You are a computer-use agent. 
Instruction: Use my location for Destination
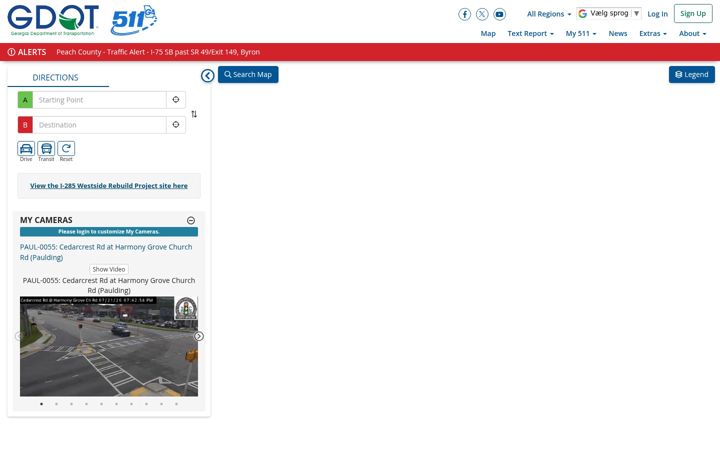pyautogui.click(x=176, y=124)
